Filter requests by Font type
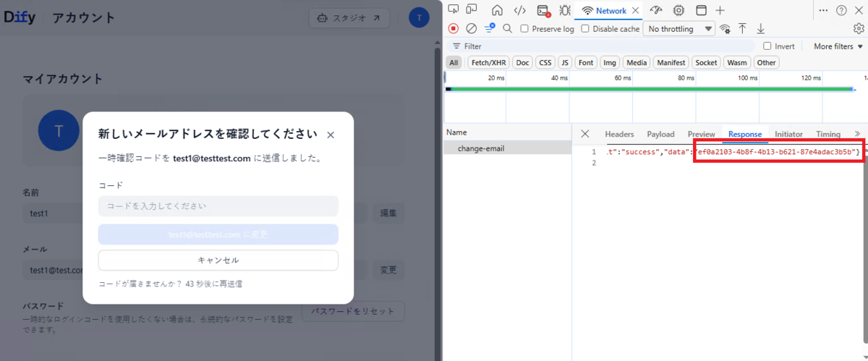868x361 pixels. click(586, 63)
